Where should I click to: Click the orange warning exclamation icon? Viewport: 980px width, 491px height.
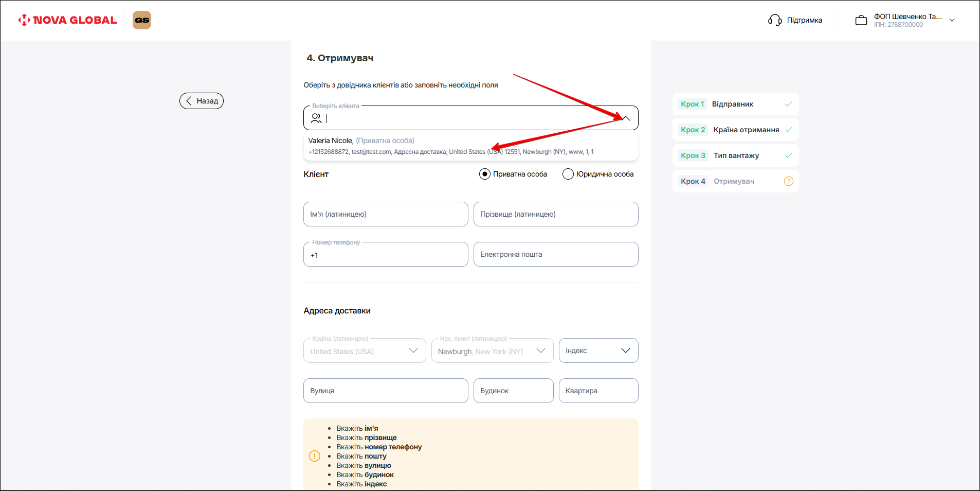(315, 456)
